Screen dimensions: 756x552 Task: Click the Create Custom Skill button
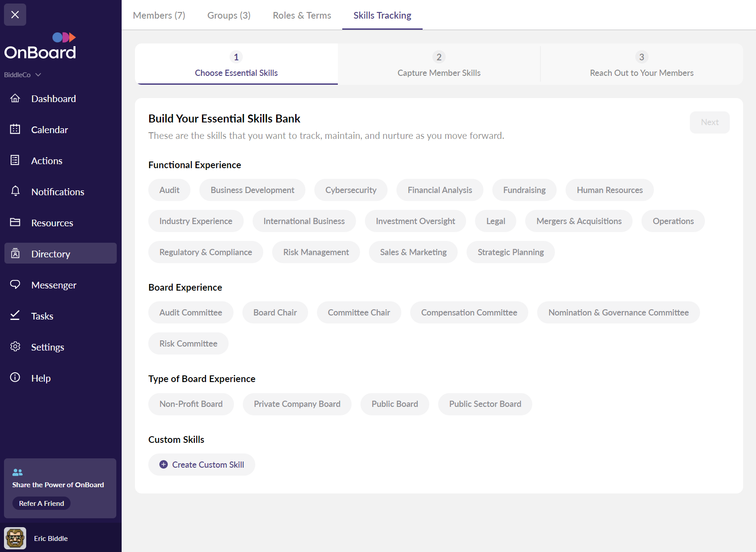tap(202, 465)
